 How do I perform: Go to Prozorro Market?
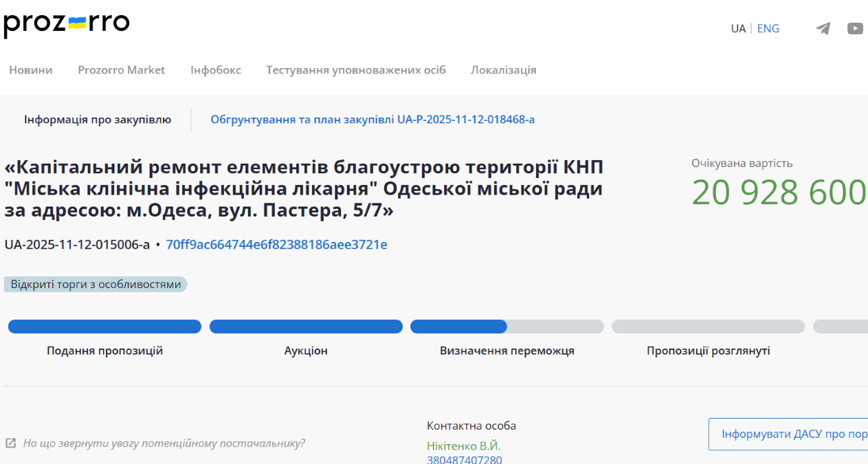(x=122, y=70)
